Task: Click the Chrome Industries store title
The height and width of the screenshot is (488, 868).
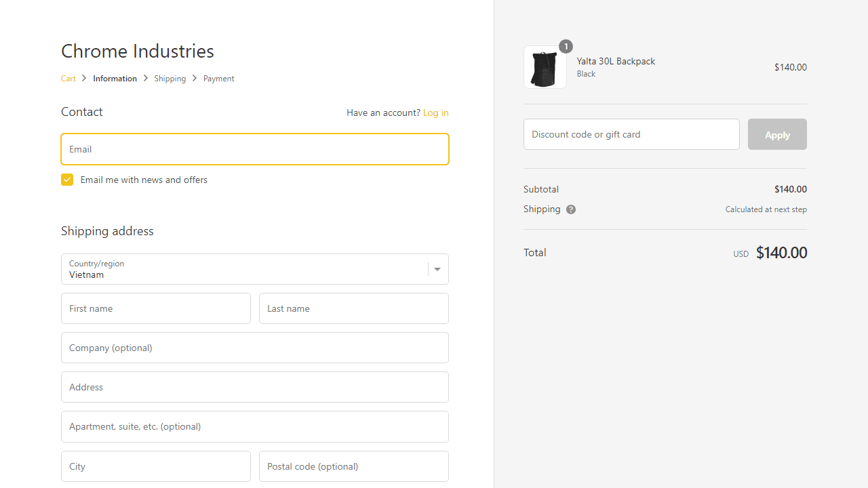Action: pyautogui.click(x=138, y=51)
